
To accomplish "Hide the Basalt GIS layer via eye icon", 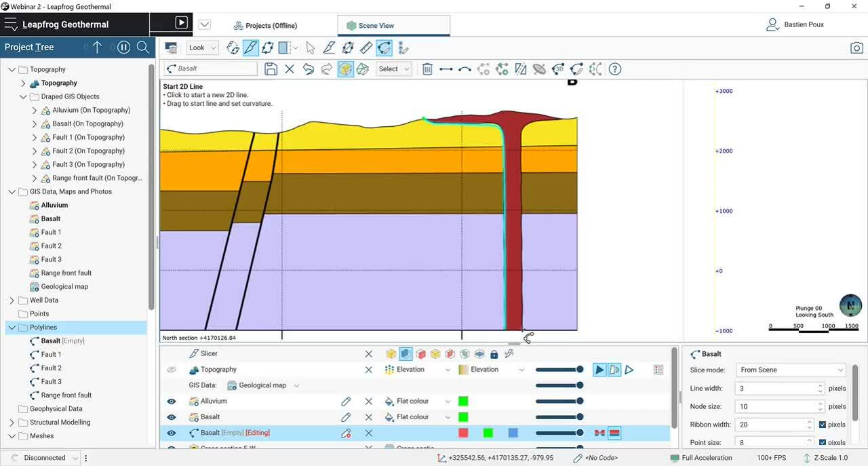I will pyautogui.click(x=172, y=417).
